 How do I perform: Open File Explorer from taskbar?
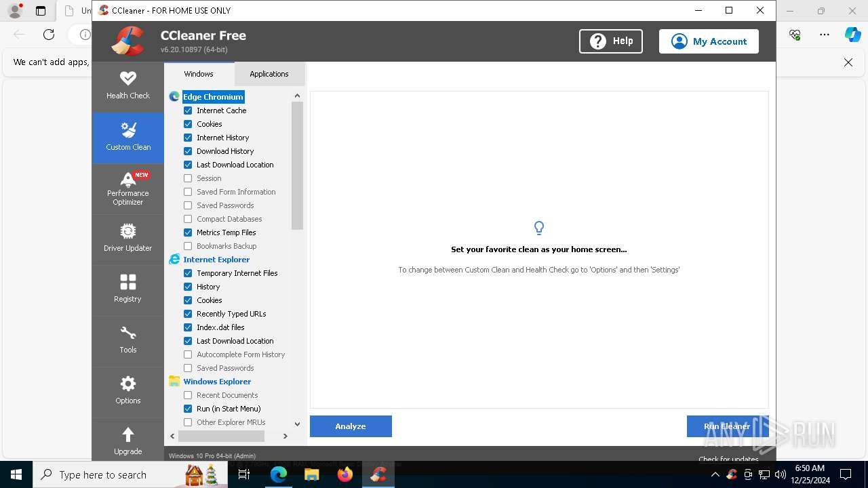pos(311,474)
